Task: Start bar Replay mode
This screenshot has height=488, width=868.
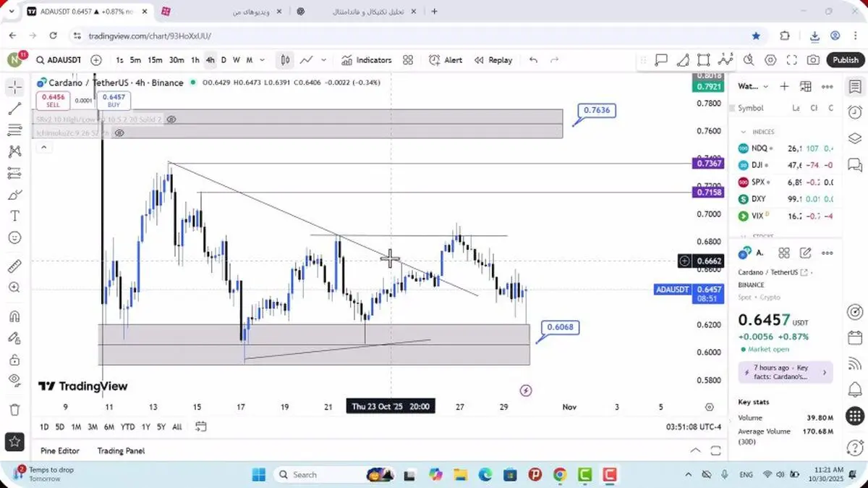Action: click(x=492, y=60)
